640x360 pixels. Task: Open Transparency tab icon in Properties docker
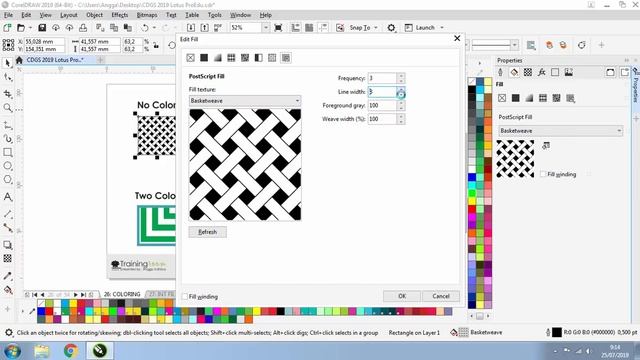coord(528,72)
